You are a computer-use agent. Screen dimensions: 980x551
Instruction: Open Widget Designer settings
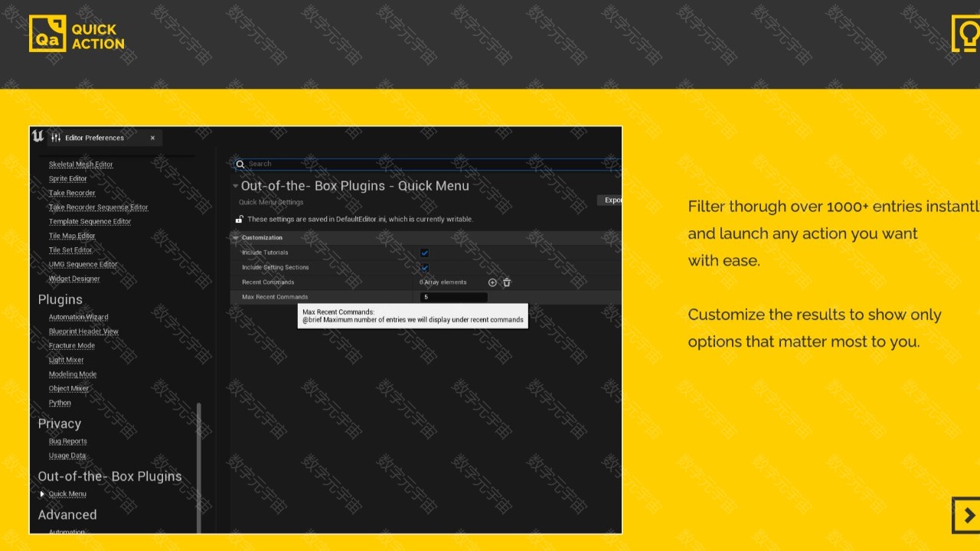click(74, 279)
